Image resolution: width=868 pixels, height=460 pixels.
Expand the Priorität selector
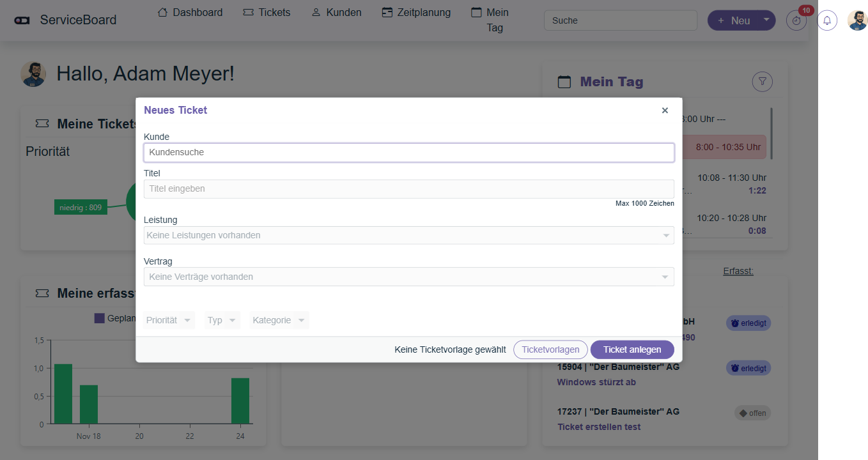click(169, 320)
